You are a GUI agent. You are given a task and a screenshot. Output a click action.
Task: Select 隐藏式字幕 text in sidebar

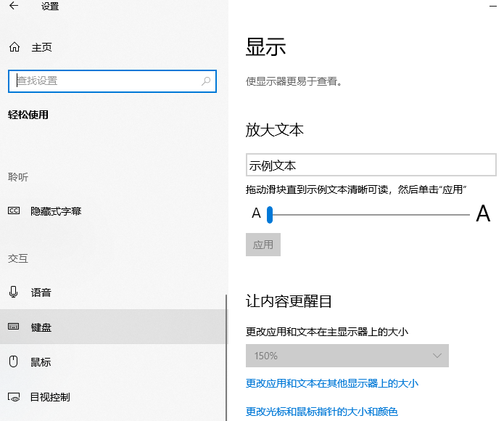click(56, 211)
